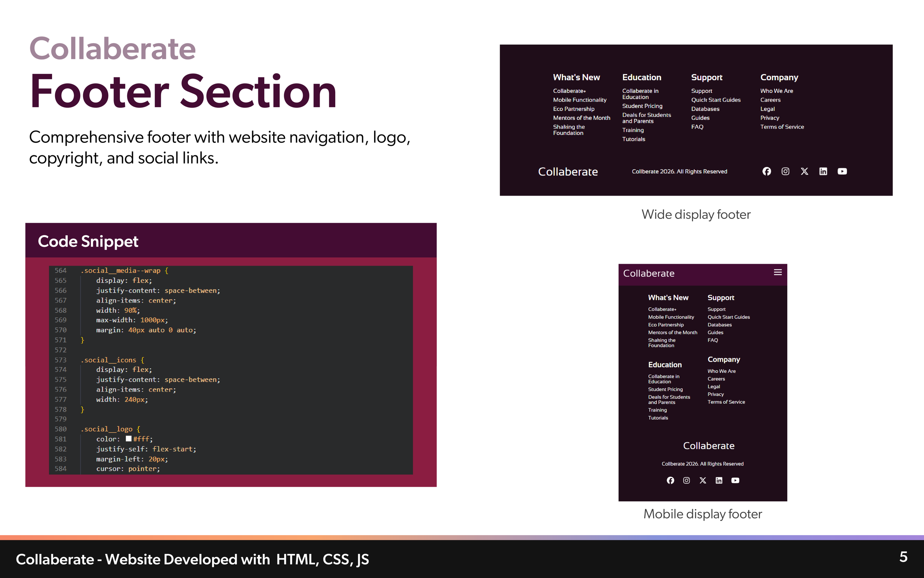Click code line 573 .social__icons selector

[x=108, y=360]
